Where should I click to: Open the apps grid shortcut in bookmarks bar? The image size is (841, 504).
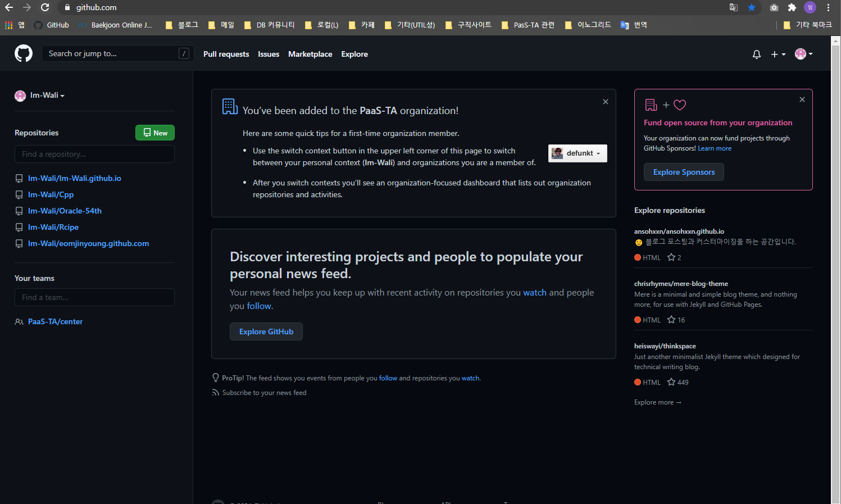point(15,25)
